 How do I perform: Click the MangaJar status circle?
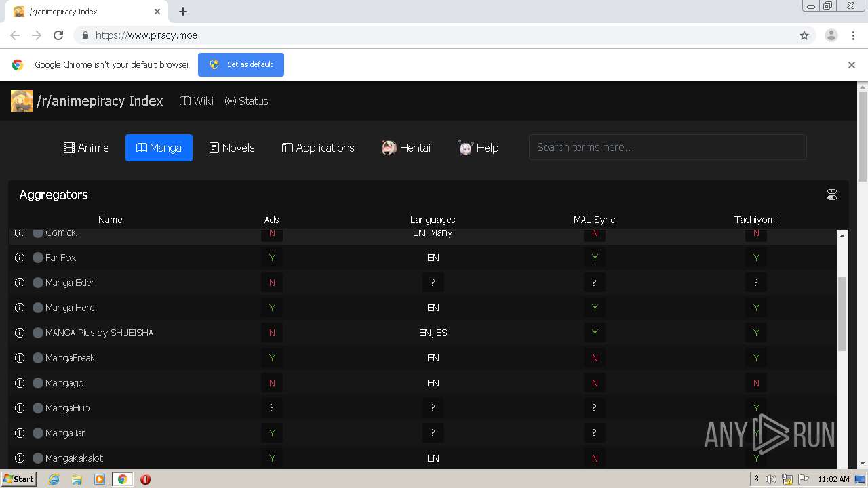click(38, 433)
